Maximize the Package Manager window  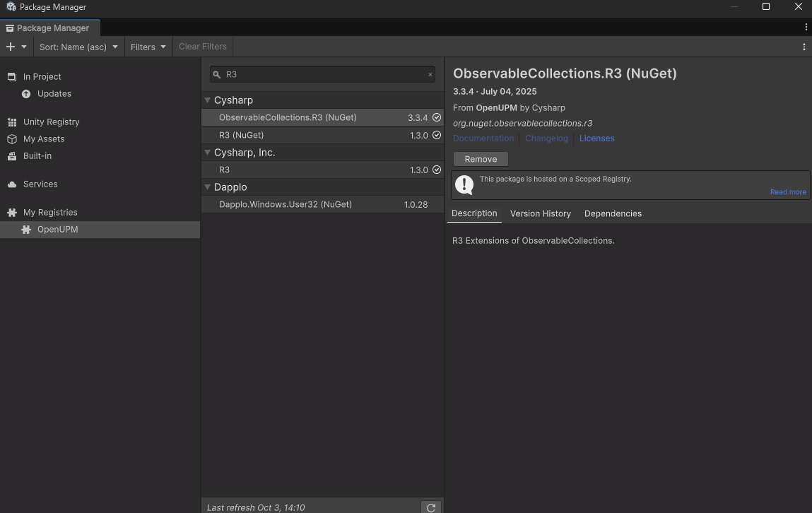pyautogui.click(x=766, y=7)
